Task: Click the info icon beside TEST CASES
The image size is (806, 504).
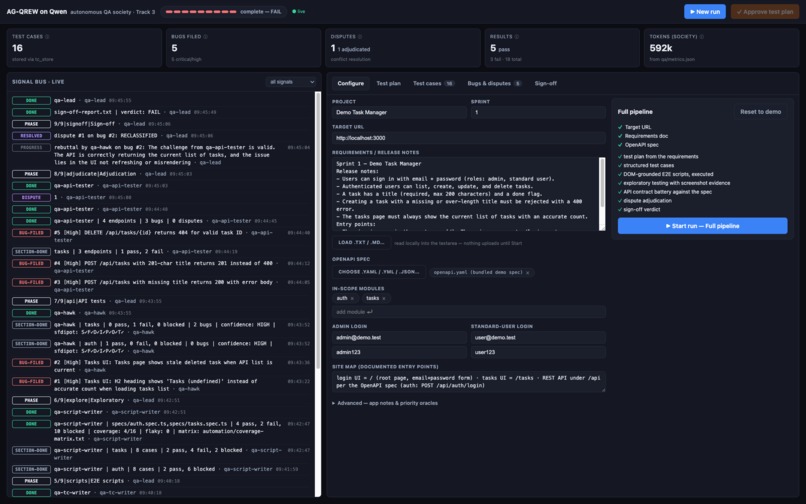Action: point(47,37)
